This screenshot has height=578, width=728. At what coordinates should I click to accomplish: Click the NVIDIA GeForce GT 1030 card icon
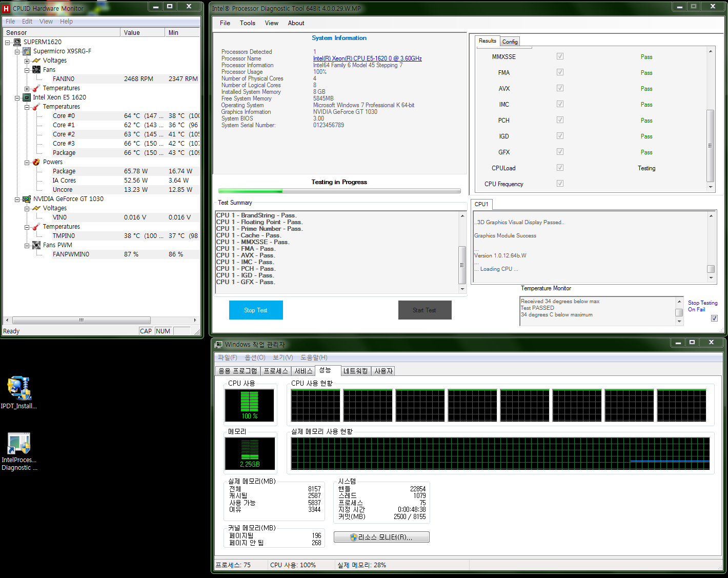27,199
